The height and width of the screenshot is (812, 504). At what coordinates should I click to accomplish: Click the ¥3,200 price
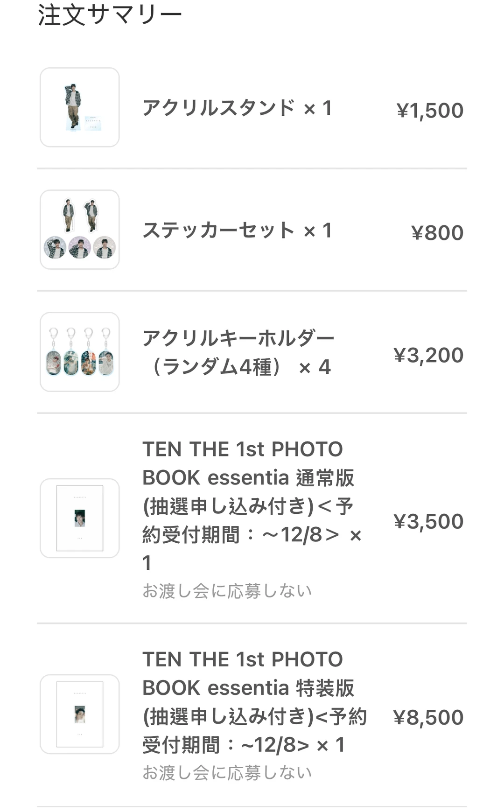(x=428, y=355)
